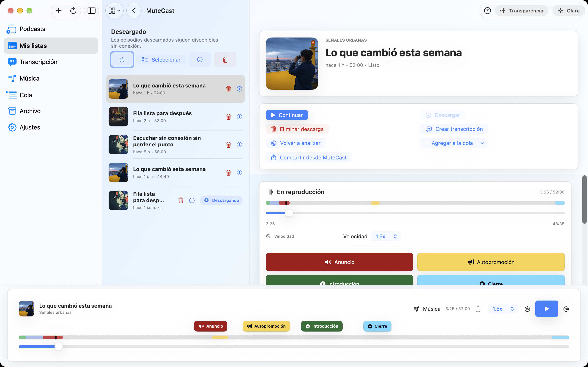
Task: Click the red trash button beside Seleccionar
Action: point(225,60)
